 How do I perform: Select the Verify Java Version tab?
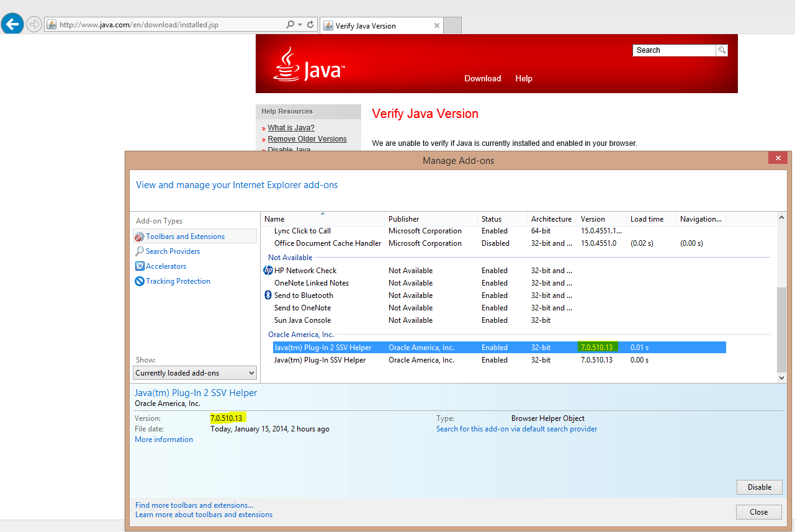click(x=380, y=25)
